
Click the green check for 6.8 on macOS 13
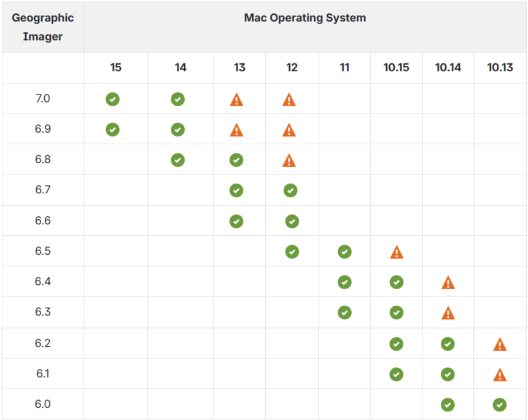tap(236, 160)
